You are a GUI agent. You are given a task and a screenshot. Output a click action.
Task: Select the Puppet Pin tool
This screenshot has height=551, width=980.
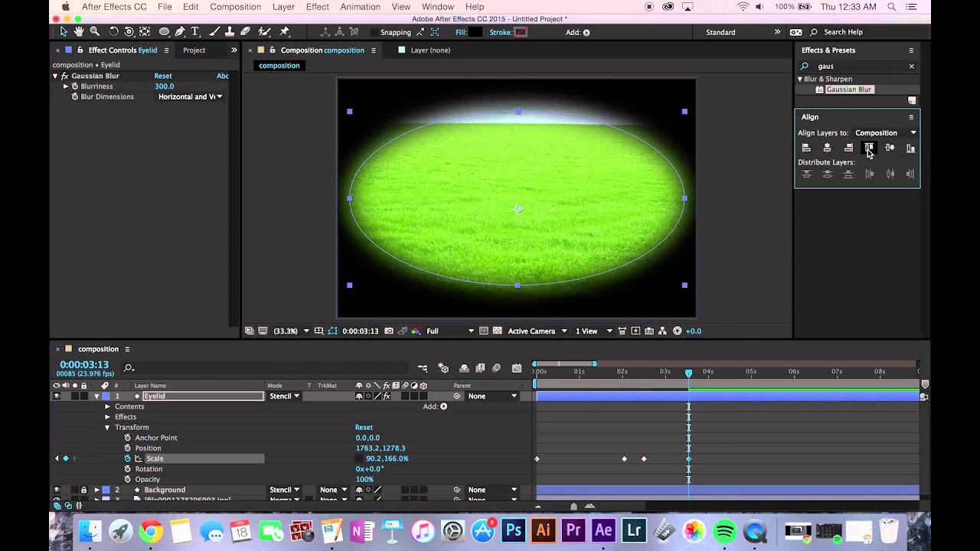(x=285, y=31)
